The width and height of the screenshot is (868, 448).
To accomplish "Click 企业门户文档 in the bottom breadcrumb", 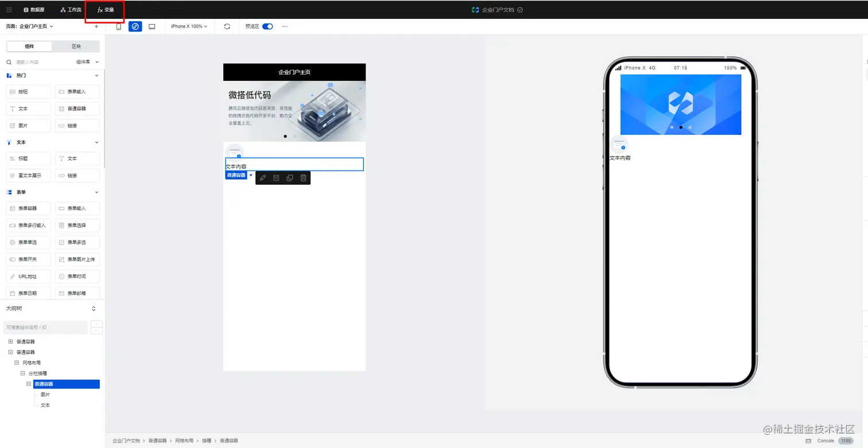I will 126,441.
